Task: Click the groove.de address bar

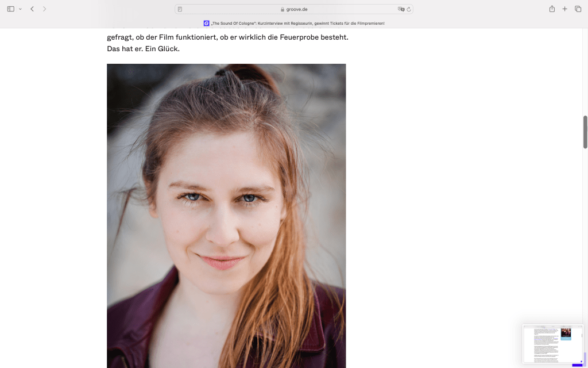Action: tap(293, 9)
